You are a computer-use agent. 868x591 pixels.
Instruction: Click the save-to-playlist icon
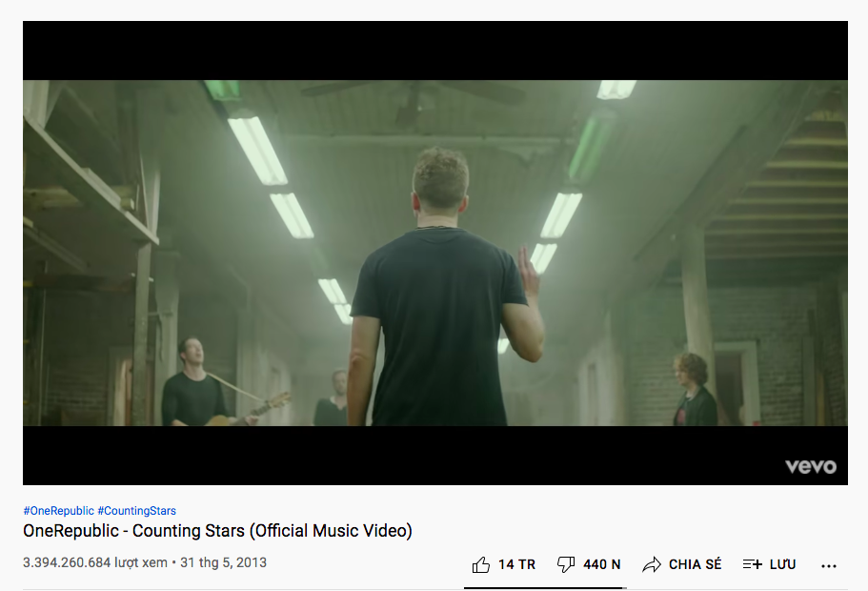pyautogui.click(x=753, y=564)
